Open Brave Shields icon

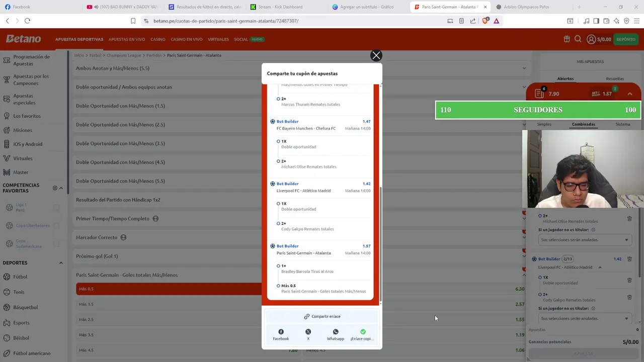point(486,21)
